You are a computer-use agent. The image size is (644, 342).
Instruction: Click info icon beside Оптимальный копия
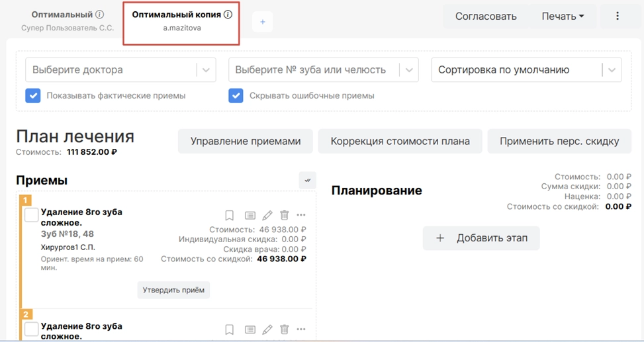[228, 15]
